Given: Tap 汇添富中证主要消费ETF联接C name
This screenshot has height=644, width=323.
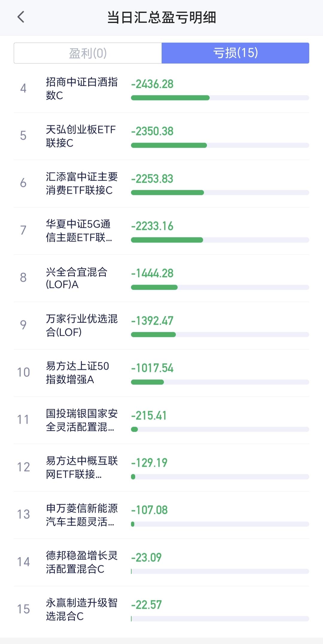Looking at the screenshot, I should point(81,183).
